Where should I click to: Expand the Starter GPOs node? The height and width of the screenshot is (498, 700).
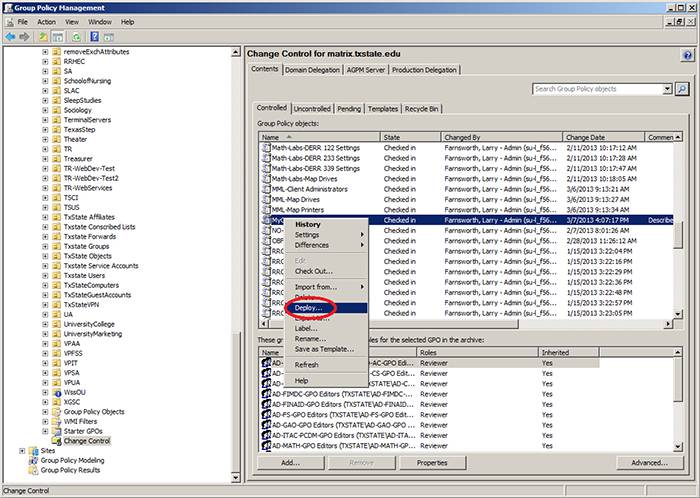[45, 431]
